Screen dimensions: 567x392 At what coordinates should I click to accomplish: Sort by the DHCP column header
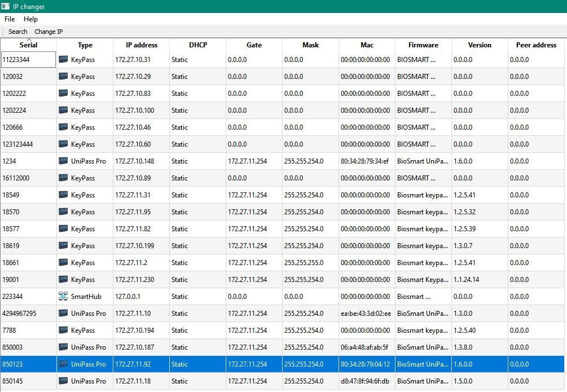198,45
